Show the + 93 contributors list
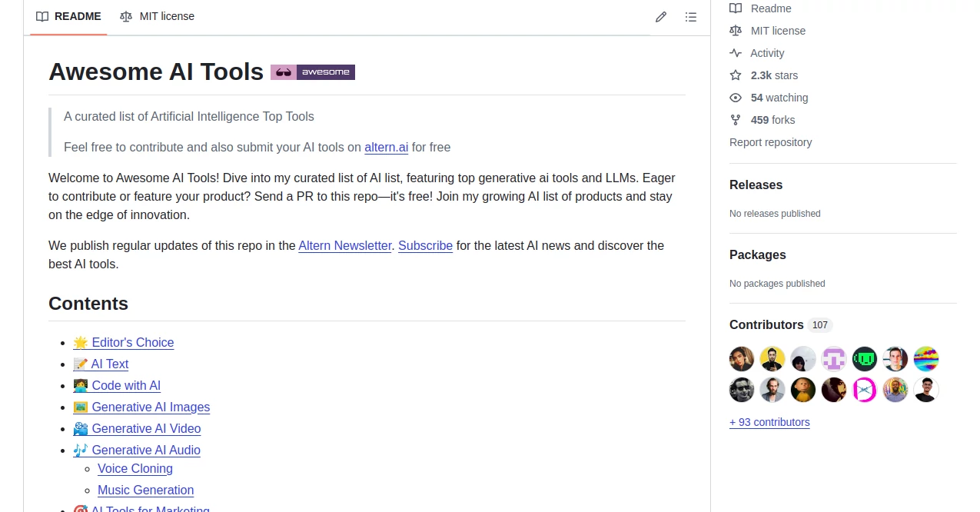Image resolution: width=980 pixels, height=512 pixels. tap(769, 422)
